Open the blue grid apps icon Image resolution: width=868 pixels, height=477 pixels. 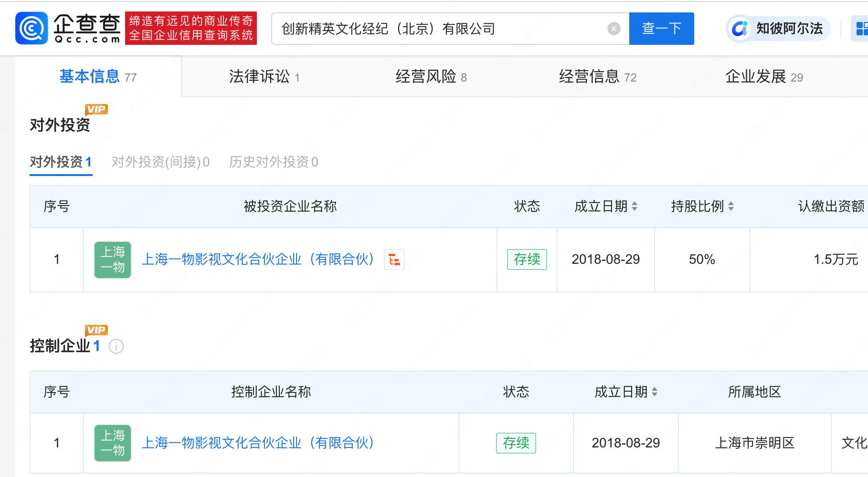tap(860, 29)
